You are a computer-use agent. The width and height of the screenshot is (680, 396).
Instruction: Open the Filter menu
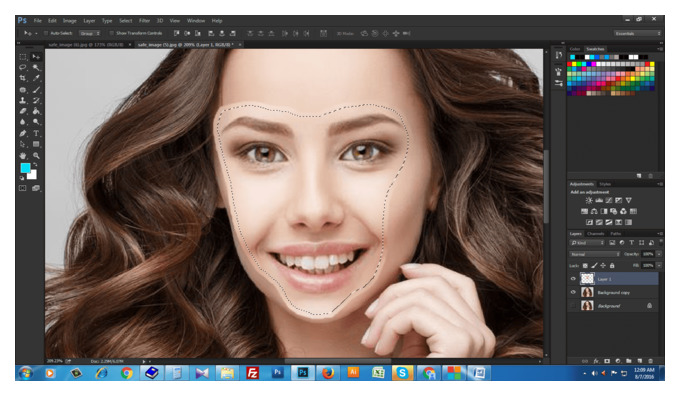point(144,20)
